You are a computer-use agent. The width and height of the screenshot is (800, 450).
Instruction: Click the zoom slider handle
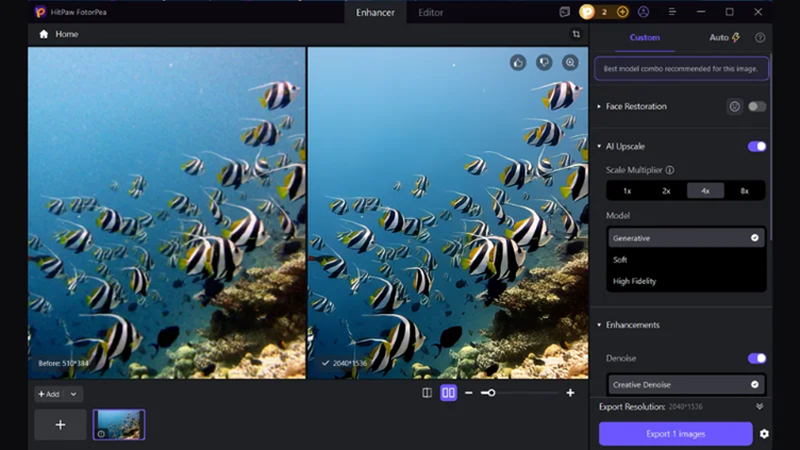[x=491, y=393]
